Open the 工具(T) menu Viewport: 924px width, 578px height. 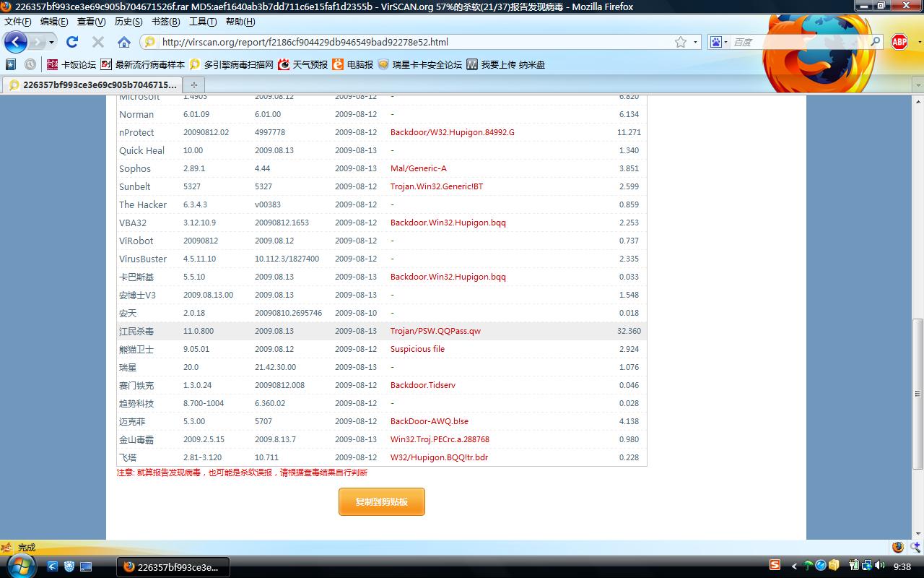202,22
